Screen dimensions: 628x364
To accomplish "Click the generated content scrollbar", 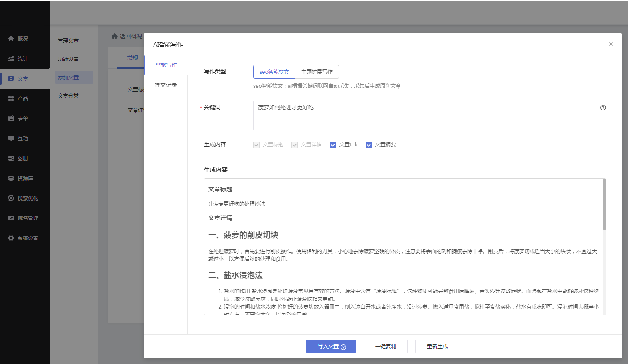I will [604, 205].
